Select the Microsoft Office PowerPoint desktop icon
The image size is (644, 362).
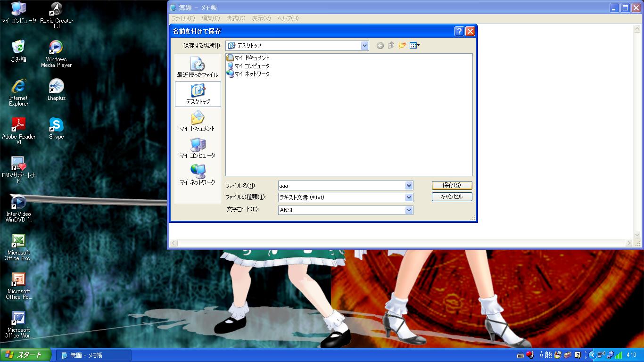(18, 286)
